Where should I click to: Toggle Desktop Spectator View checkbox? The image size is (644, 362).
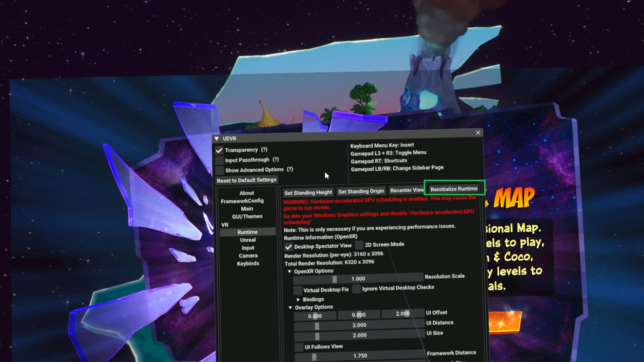[288, 247]
